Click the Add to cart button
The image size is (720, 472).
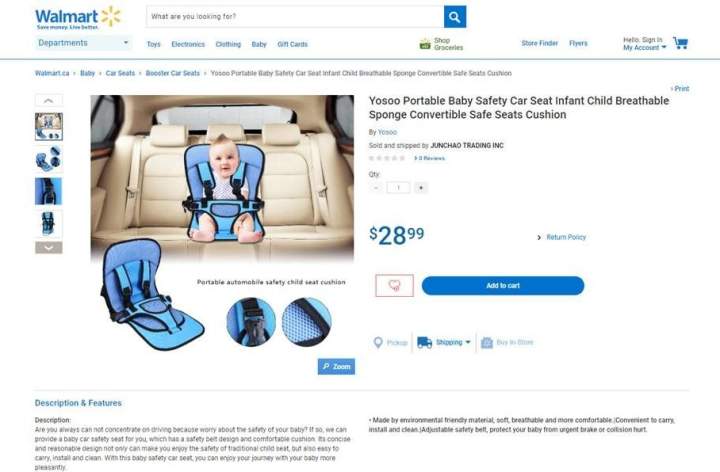(503, 286)
